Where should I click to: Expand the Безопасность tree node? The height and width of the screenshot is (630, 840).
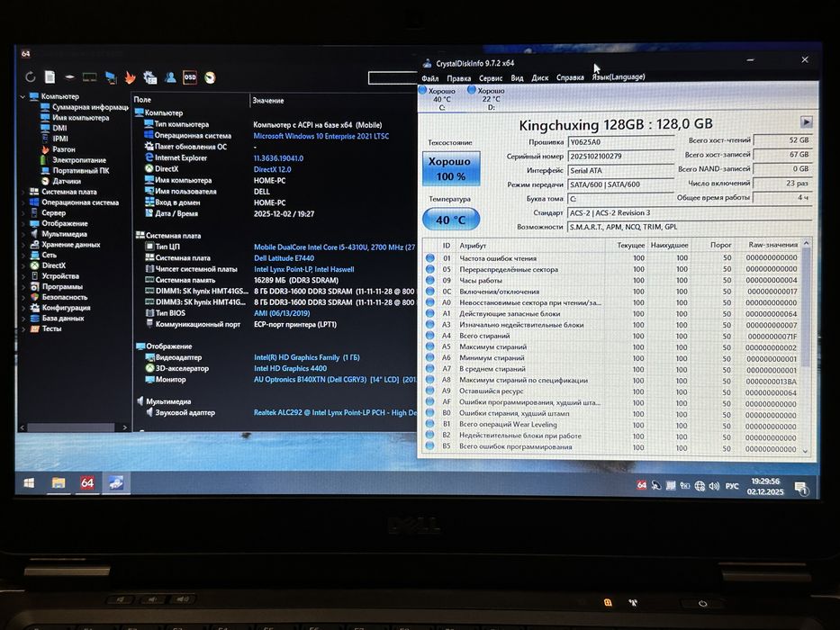23,297
